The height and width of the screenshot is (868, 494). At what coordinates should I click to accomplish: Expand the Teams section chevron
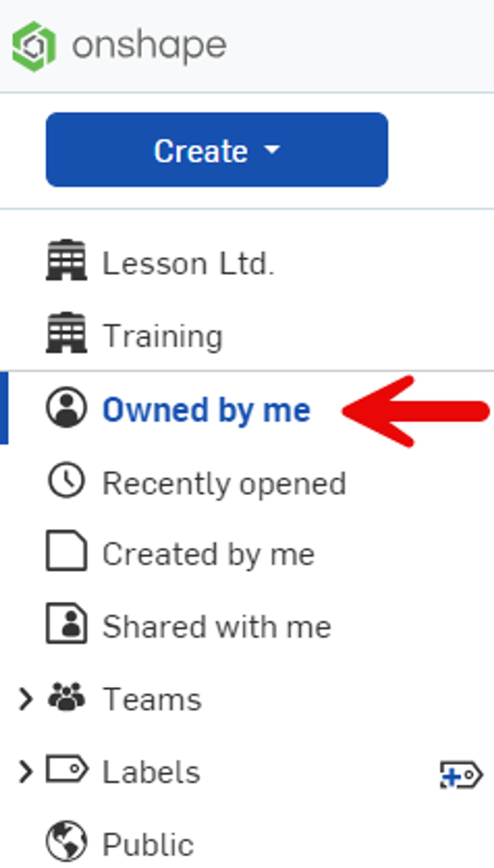[x=26, y=699]
